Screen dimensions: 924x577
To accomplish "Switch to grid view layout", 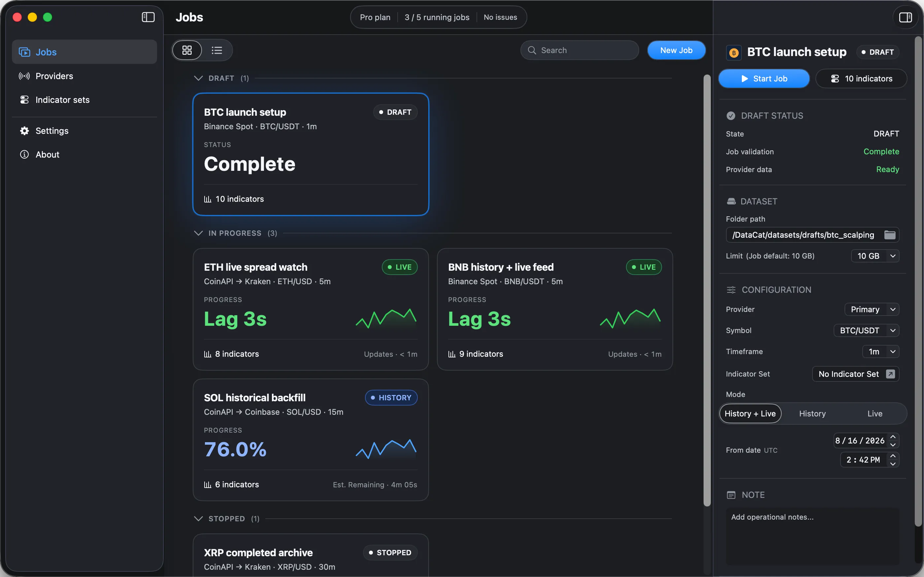I will pyautogui.click(x=187, y=50).
